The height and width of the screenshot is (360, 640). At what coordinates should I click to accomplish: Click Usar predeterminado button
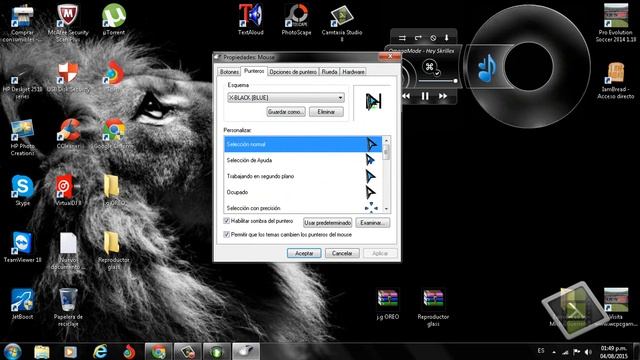tap(327, 223)
